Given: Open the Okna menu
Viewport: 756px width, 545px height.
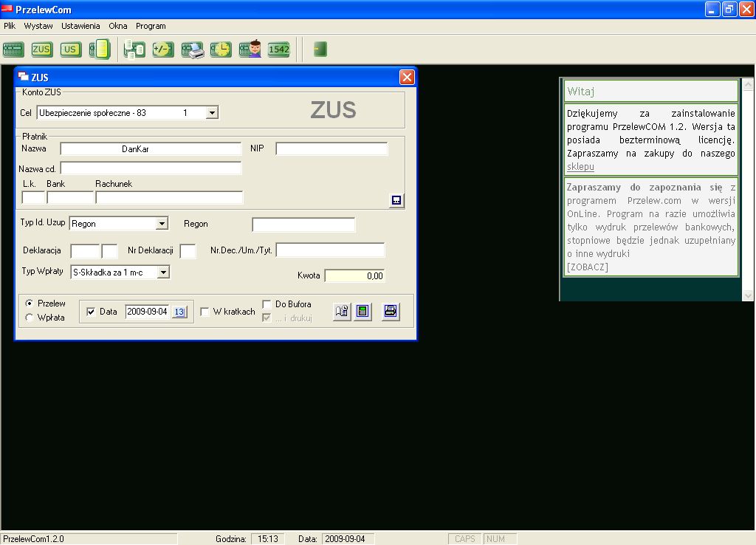Looking at the screenshot, I should [x=118, y=26].
